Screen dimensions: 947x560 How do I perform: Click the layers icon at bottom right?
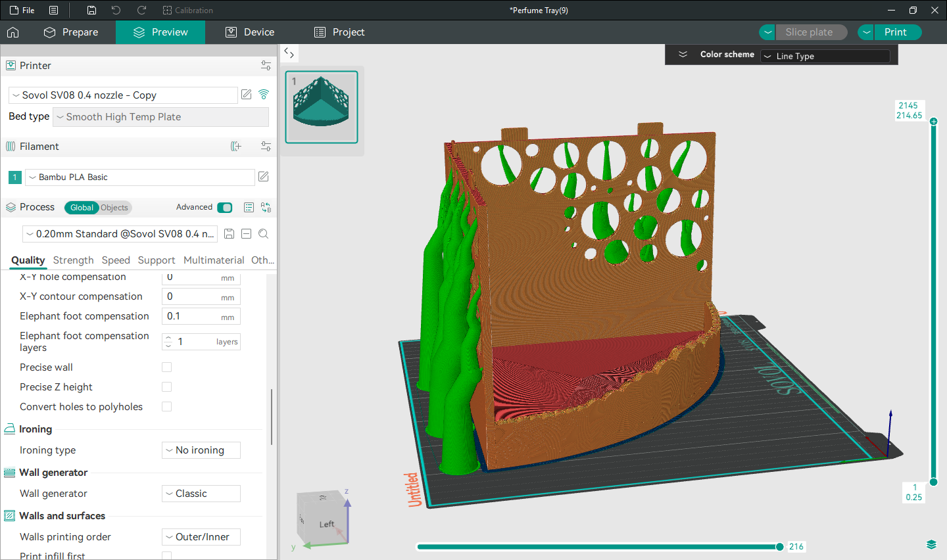(931, 544)
